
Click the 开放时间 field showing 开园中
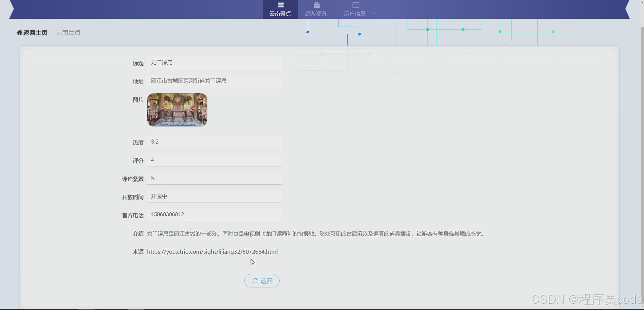(214, 196)
